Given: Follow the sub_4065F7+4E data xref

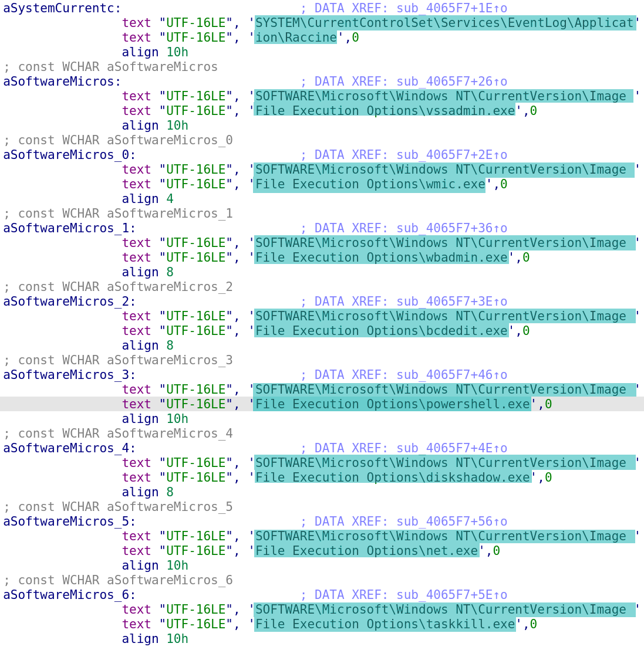Looking at the screenshot, I should 451,449.
